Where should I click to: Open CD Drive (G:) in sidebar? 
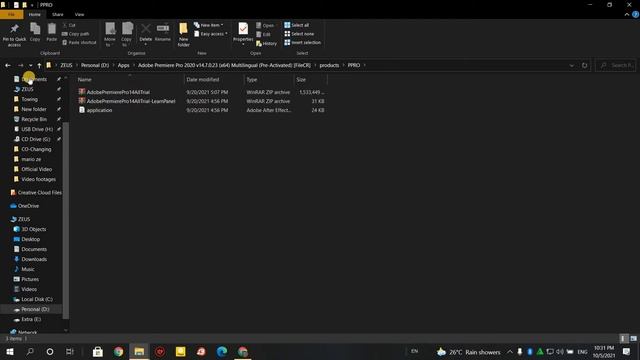click(36, 139)
